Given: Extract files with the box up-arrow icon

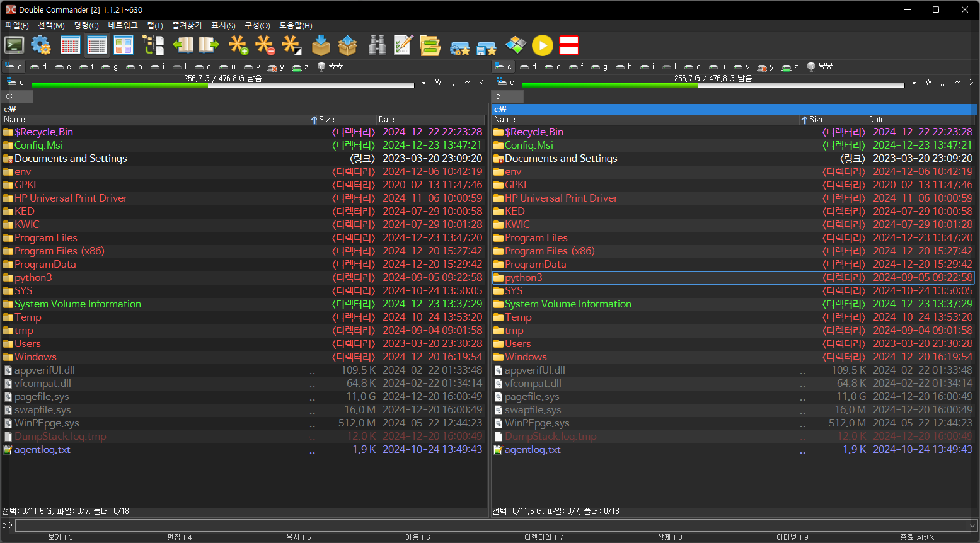Looking at the screenshot, I should tap(347, 45).
